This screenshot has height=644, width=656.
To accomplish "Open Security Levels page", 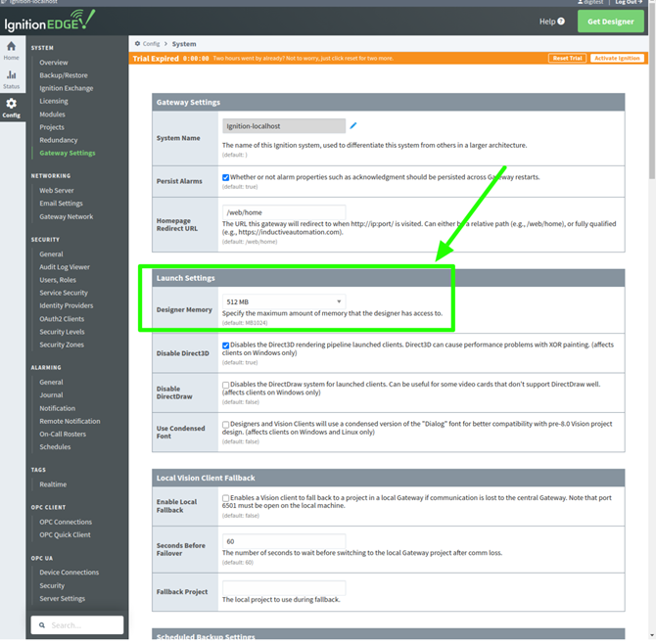I will [62, 332].
